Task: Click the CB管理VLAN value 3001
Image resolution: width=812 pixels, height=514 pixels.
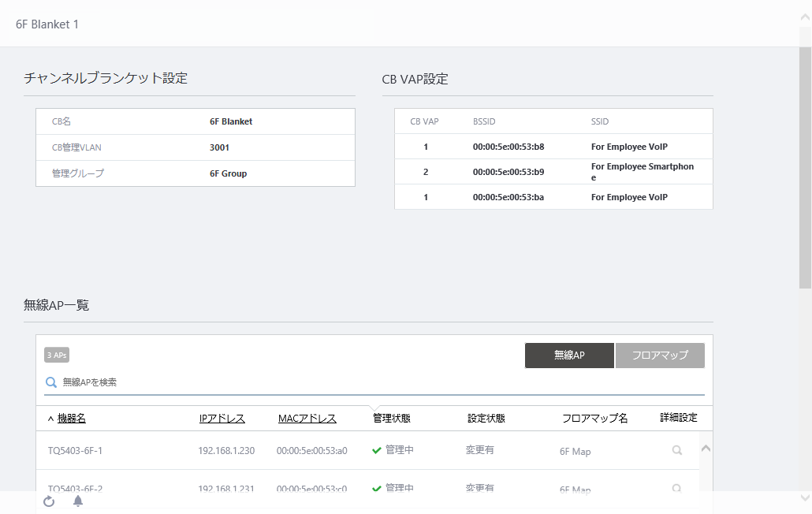Action: (220, 147)
